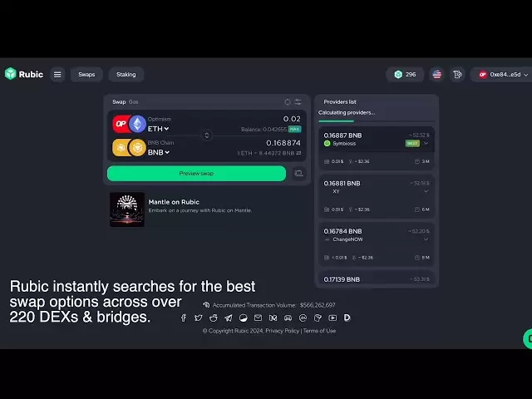Open the YouTube social icon

point(332,318)
